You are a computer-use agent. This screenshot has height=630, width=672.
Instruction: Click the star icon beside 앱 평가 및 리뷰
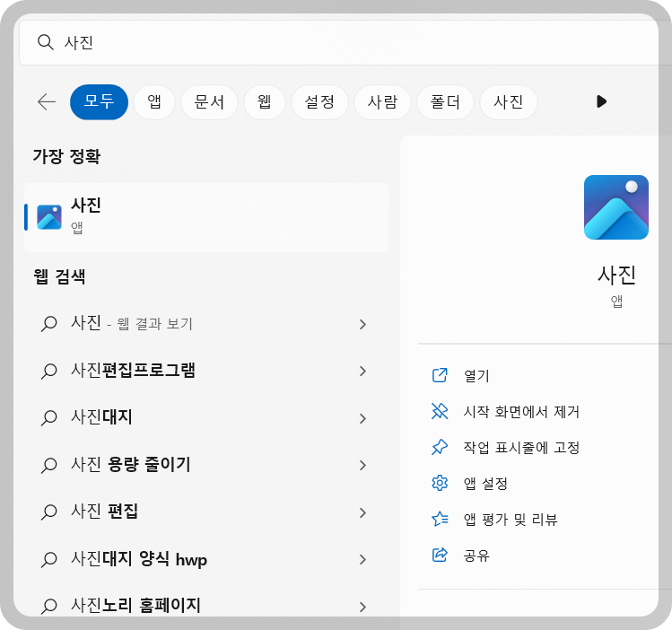tap(440, 519)
